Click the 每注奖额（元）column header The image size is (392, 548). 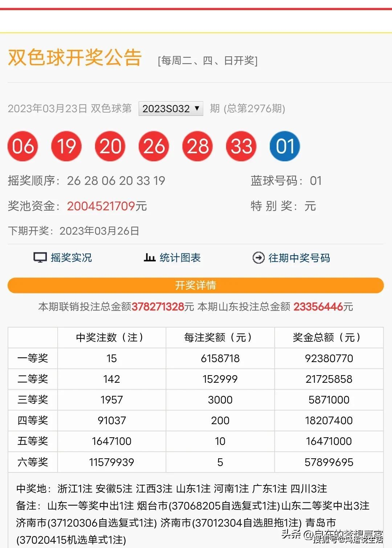coord(220,337)
